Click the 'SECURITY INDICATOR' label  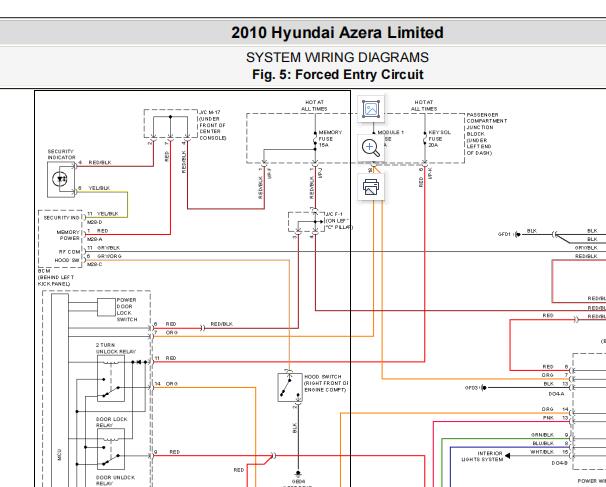tap(61, 154)
